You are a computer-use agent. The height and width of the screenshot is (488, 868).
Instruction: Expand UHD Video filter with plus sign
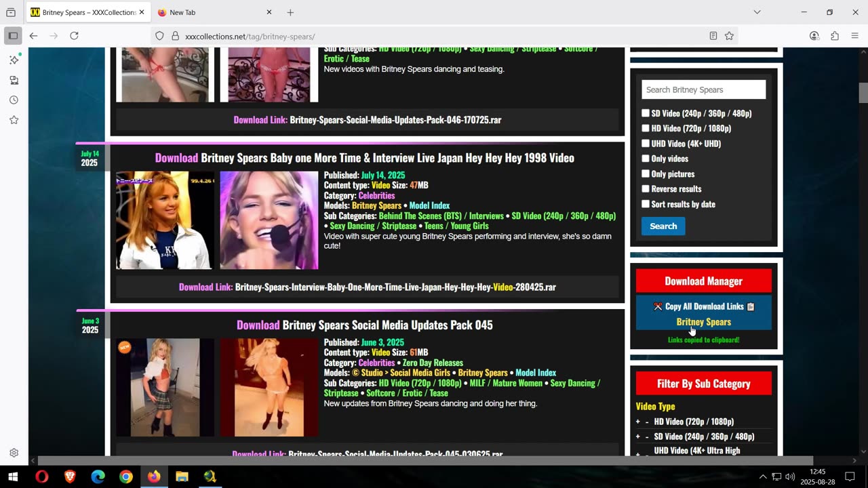637,454
